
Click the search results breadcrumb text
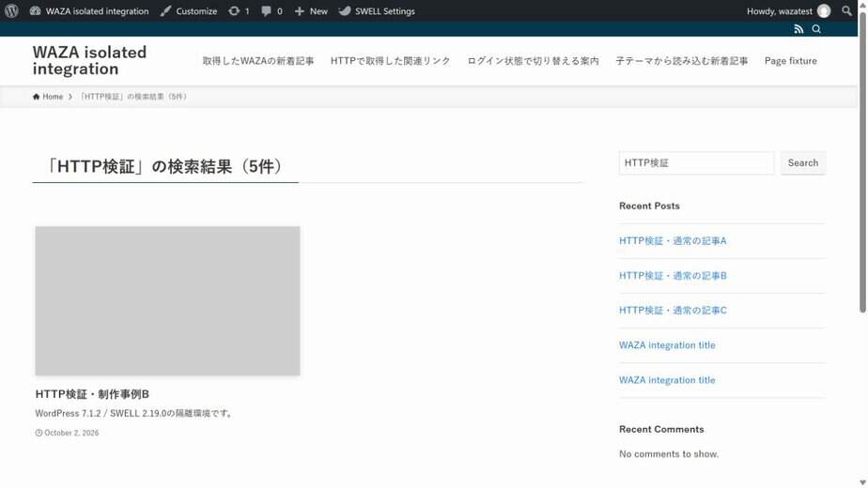pyautogui.click(x=132, y=97)
